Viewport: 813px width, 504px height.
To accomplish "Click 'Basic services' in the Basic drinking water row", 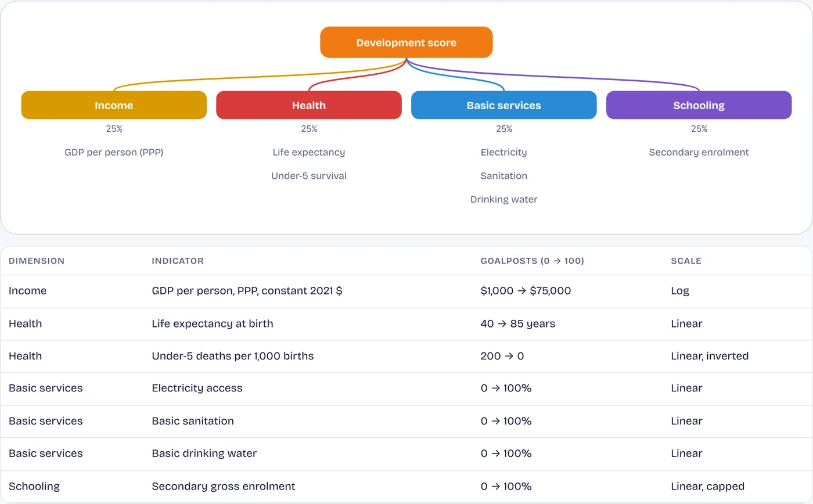I will (46, 453).
